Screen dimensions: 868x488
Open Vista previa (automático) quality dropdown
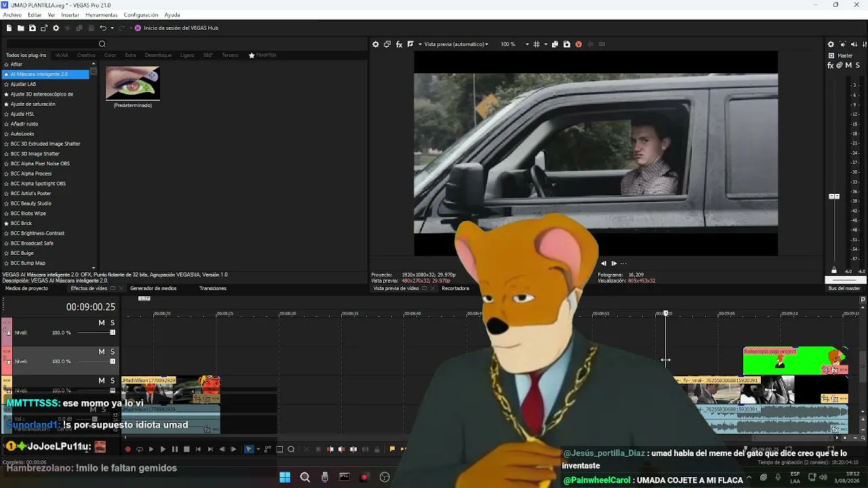tap(456, 44)
